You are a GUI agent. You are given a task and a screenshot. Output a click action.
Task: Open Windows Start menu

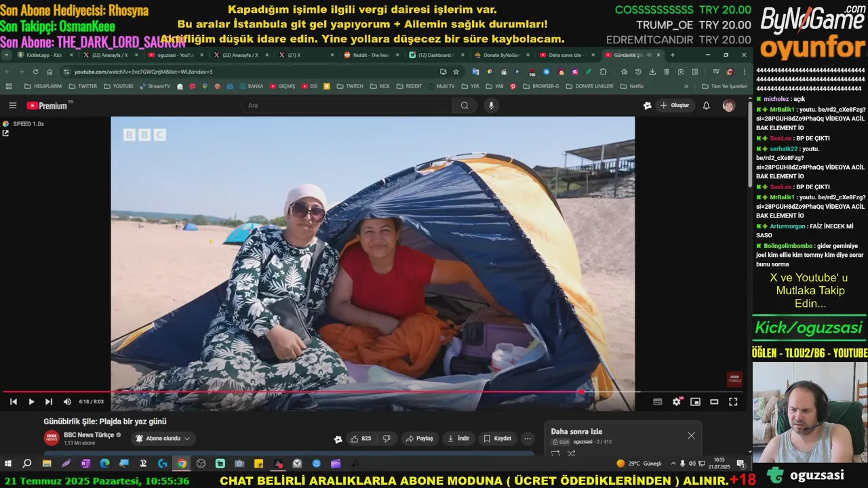tap(8, 464)
